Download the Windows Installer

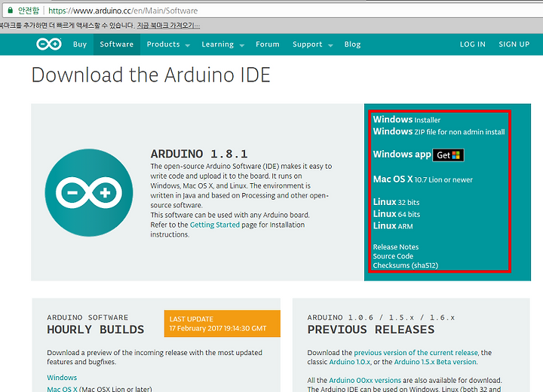(x=406, y=119)
